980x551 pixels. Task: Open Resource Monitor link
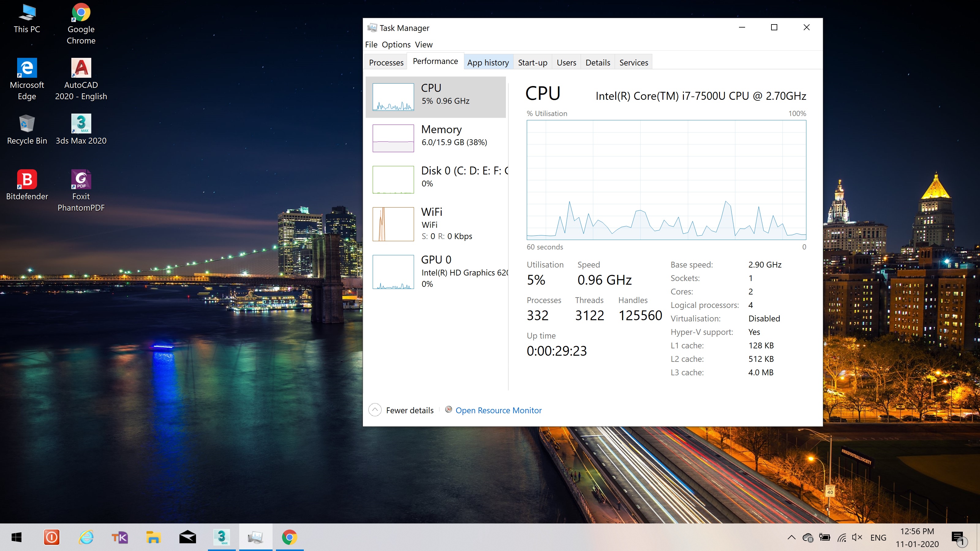click(x=498, y=410)
